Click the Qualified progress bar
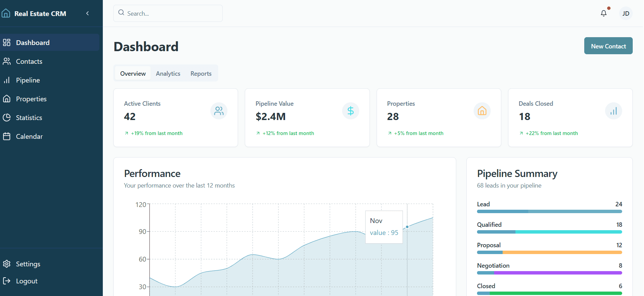The width and height of the screenshot is (644, 296). point(549,232)
